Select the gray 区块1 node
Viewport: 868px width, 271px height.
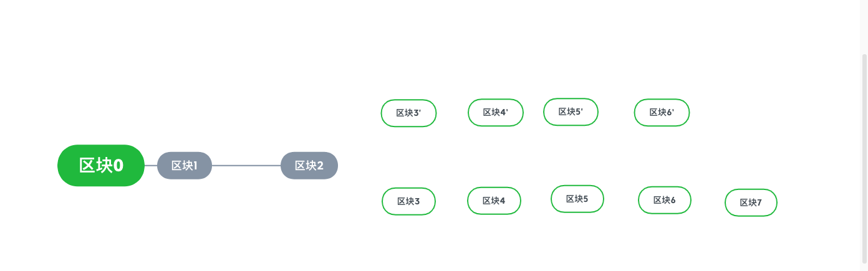point(185,166)
